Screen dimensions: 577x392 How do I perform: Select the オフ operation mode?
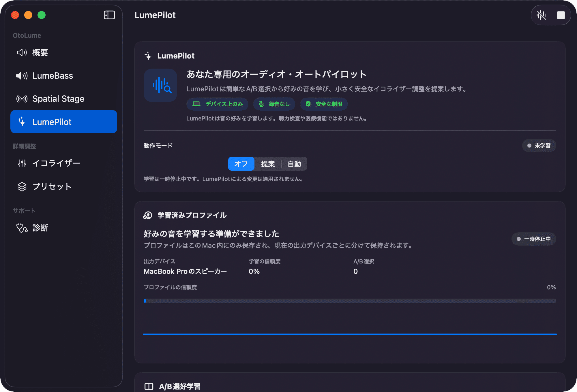click(241, 164)
